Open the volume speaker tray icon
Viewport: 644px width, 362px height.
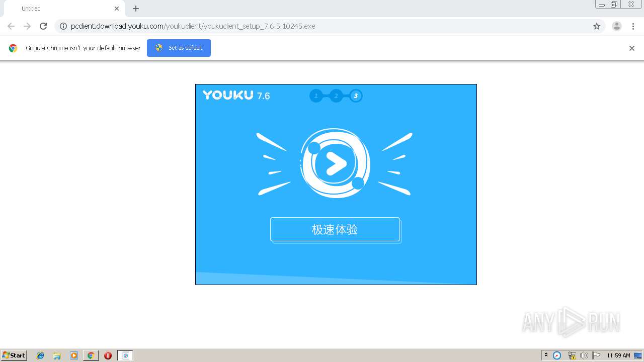click(x=584, y=355)
